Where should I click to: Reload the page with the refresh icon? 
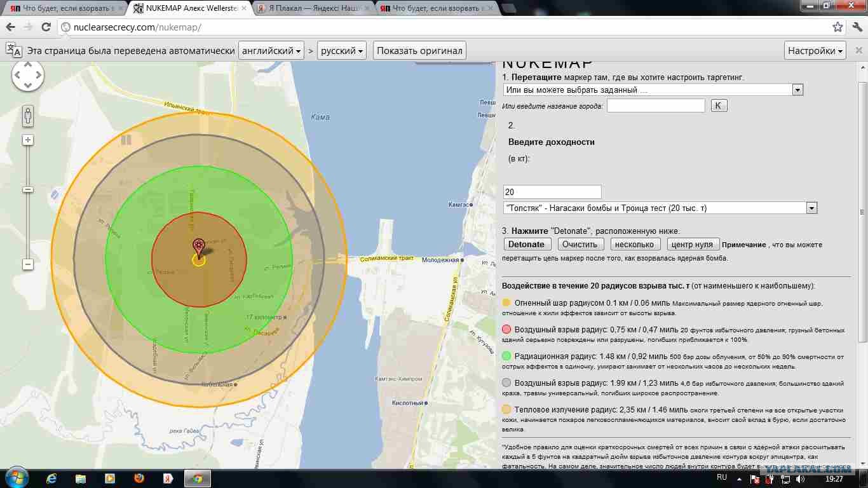coord(46,27)
